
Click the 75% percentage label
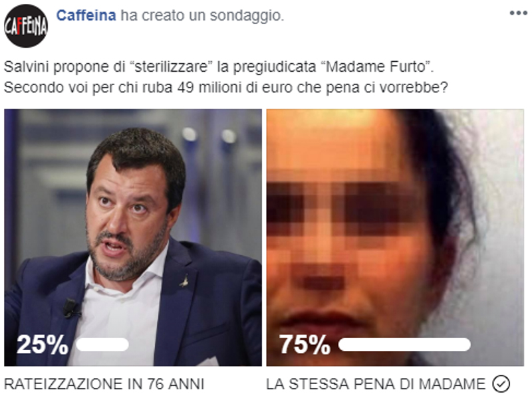pos(305,344)
